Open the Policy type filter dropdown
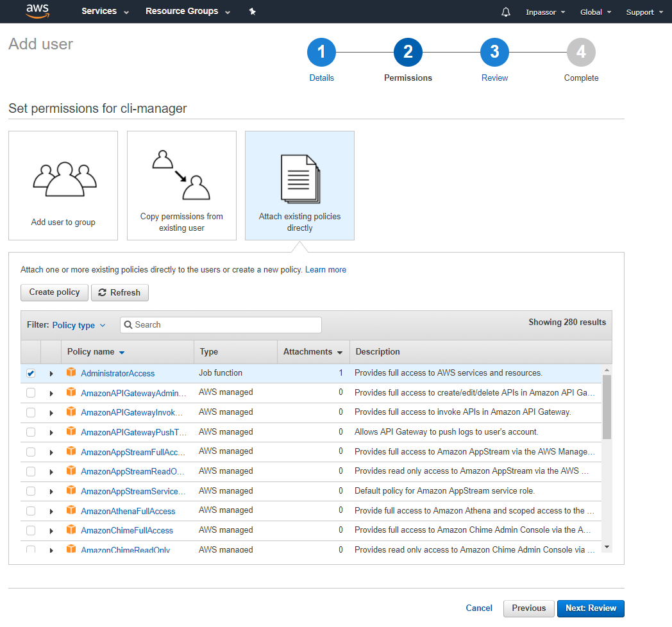The image size is (672, 627). coord(78,325)
